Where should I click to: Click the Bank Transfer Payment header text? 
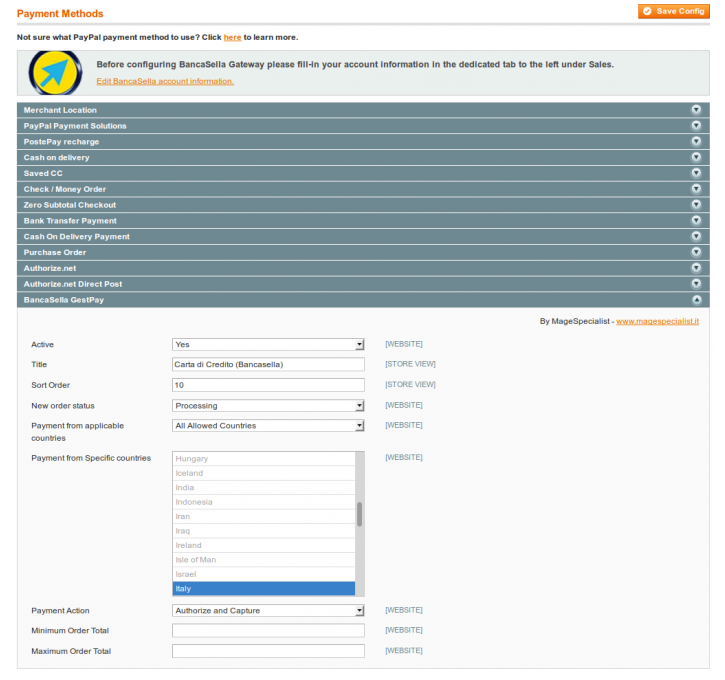click(70, 221)
